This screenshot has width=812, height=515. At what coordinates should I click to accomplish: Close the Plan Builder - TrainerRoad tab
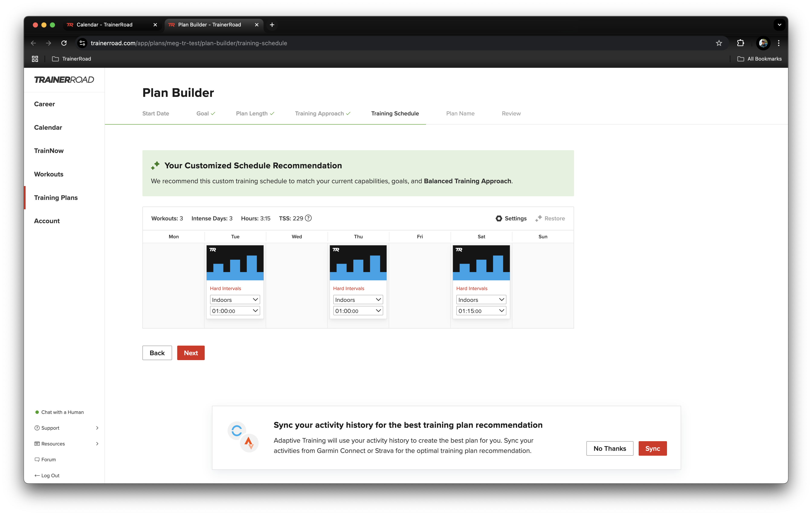257,25
